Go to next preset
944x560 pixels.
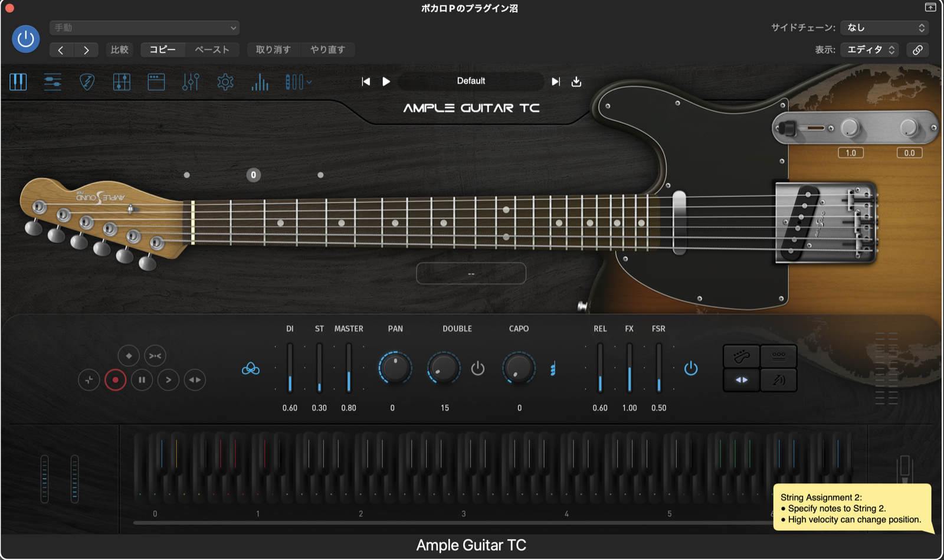(x=555, y=81)
